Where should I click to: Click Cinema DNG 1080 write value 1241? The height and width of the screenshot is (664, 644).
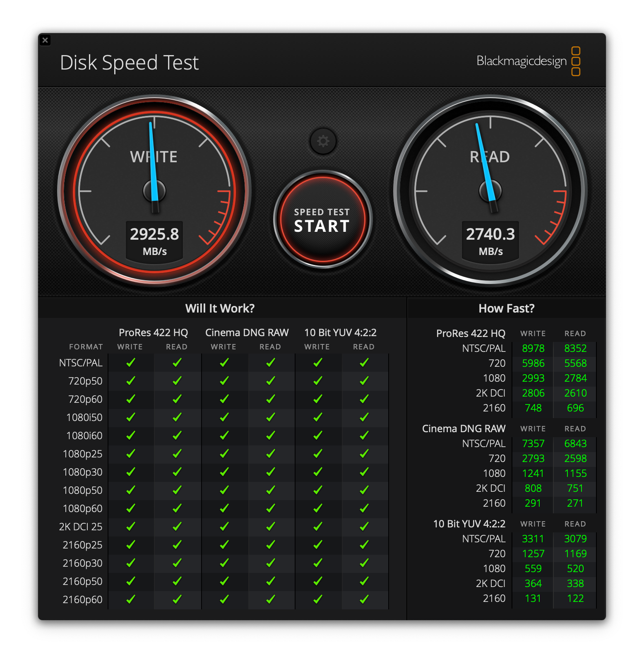533,474
